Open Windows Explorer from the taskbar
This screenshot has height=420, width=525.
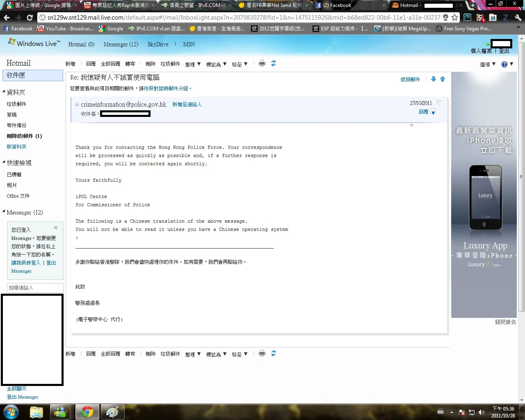(37, 412)
